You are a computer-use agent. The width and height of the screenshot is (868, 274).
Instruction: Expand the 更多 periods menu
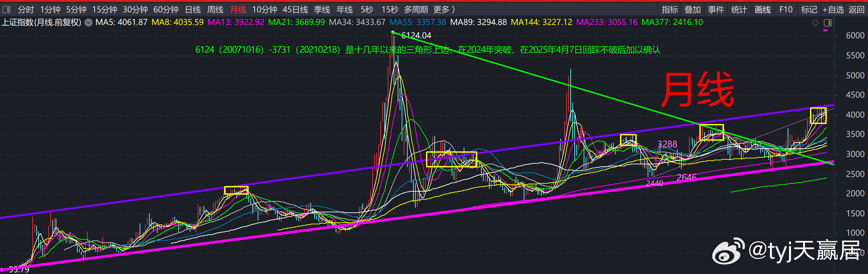(444, 9)
